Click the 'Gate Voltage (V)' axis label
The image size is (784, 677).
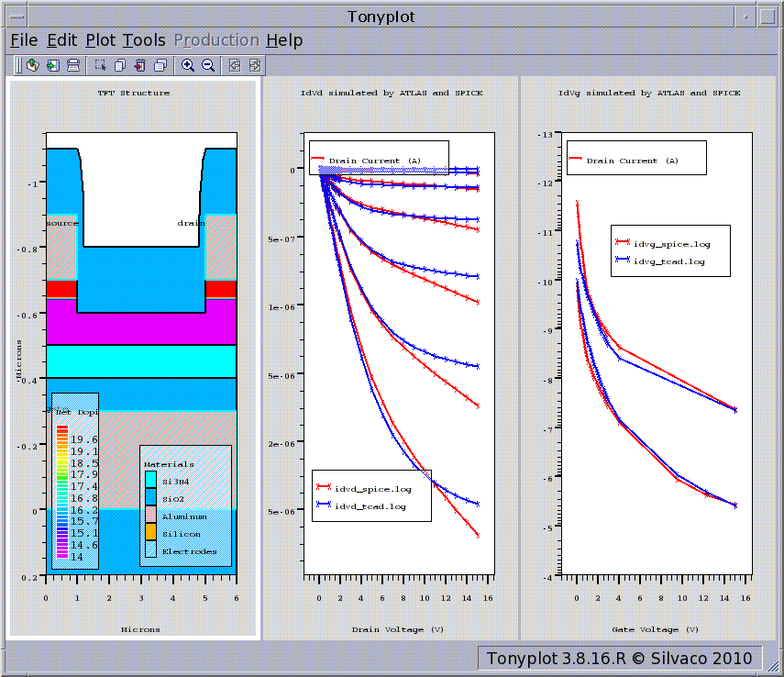point(655,629)
